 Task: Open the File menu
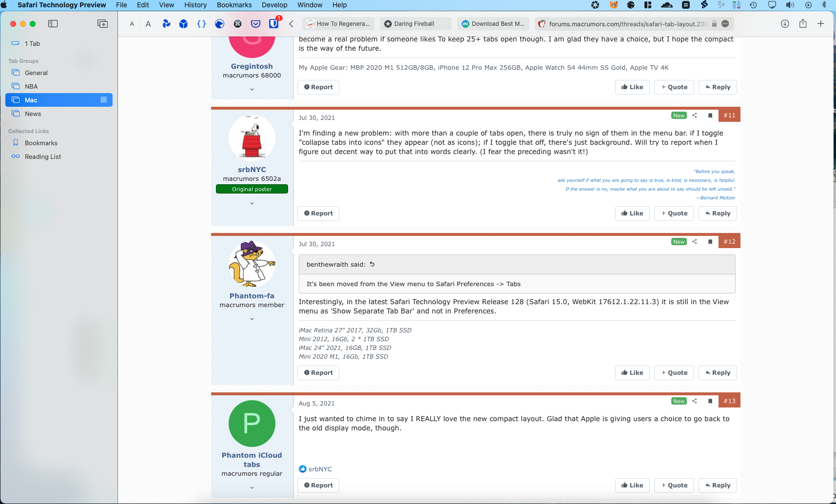pos(121,5)
